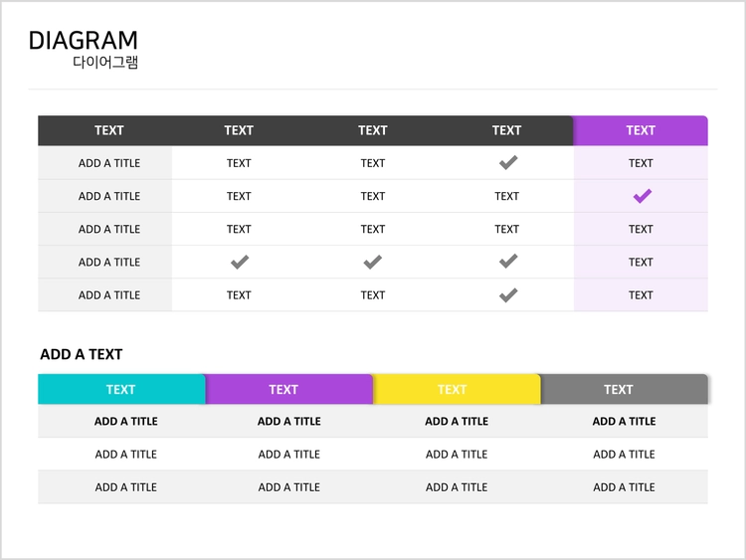Screen dimensions: 746x560
Task: Click the fifth ADD A TITLE row label in the top table
Action: 109,295
